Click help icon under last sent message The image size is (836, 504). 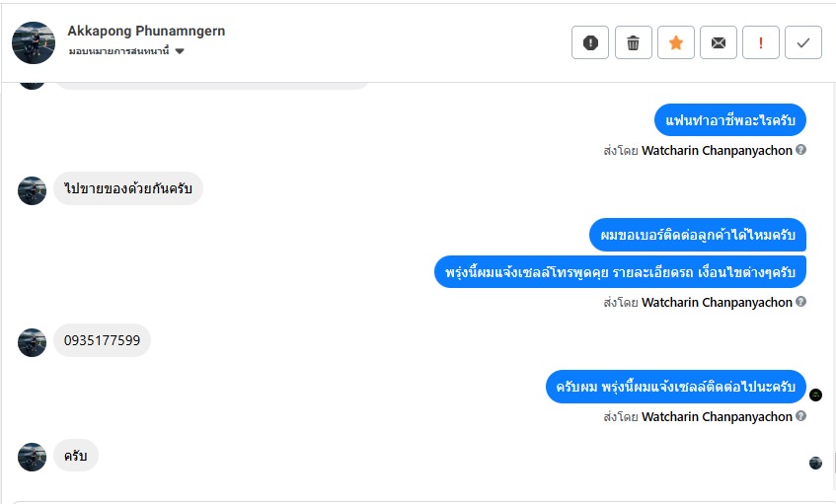(801, 416)
